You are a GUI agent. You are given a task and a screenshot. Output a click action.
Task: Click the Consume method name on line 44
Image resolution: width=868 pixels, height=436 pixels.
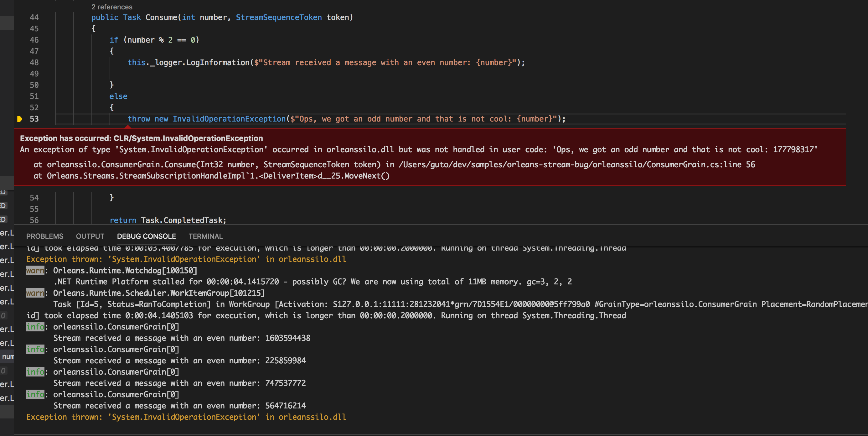point(161,18)
